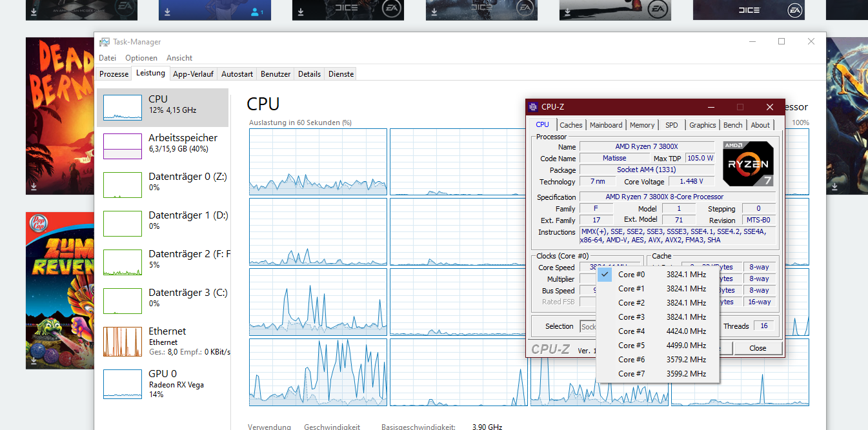
Task: Select Ethernet in the sidebar
Action: pyautogui.click(x=163, y=342)
